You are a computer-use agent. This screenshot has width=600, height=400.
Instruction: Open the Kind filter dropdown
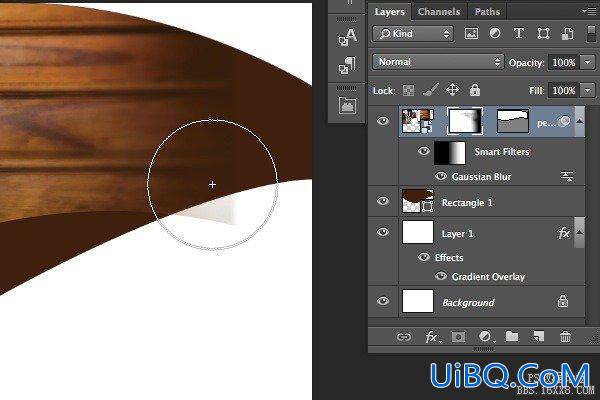click(x=413, y=34)
